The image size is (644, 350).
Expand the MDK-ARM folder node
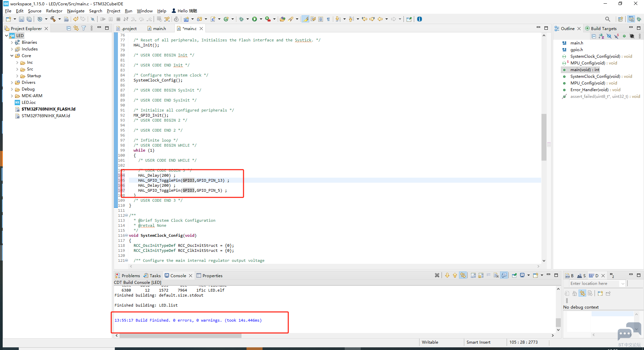pos(12,96)
